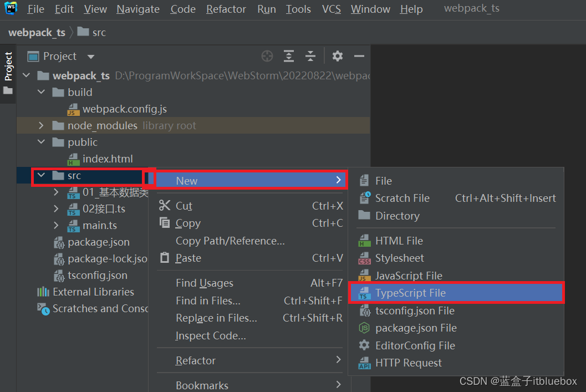Expand the 02接口.ts file node

[56, 208]
